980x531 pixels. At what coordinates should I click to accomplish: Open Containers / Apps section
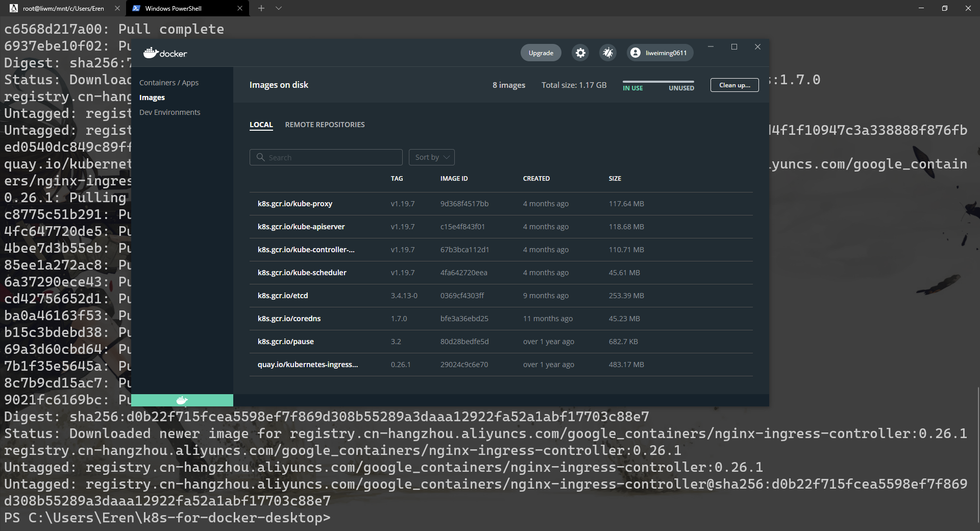coord(169,83)
